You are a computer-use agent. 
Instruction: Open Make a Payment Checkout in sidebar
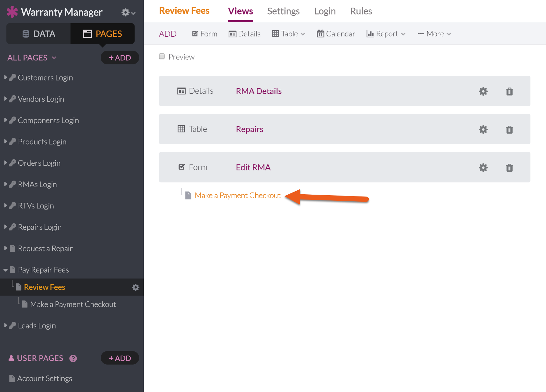pos(73,304)
